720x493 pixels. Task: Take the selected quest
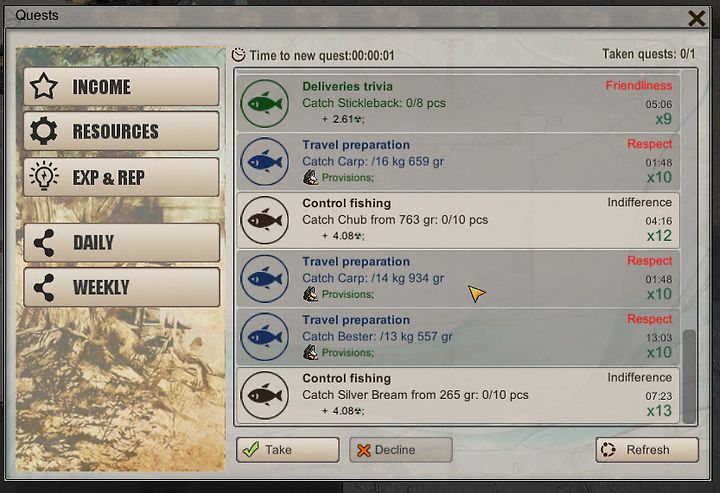288,450
